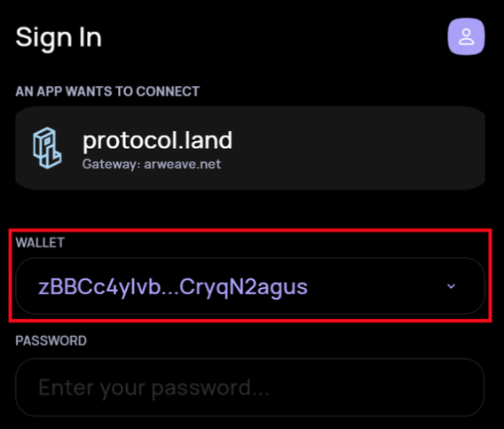504x429 pixels.
Task: Click the purple account avatar button
Action: point(466,36)
